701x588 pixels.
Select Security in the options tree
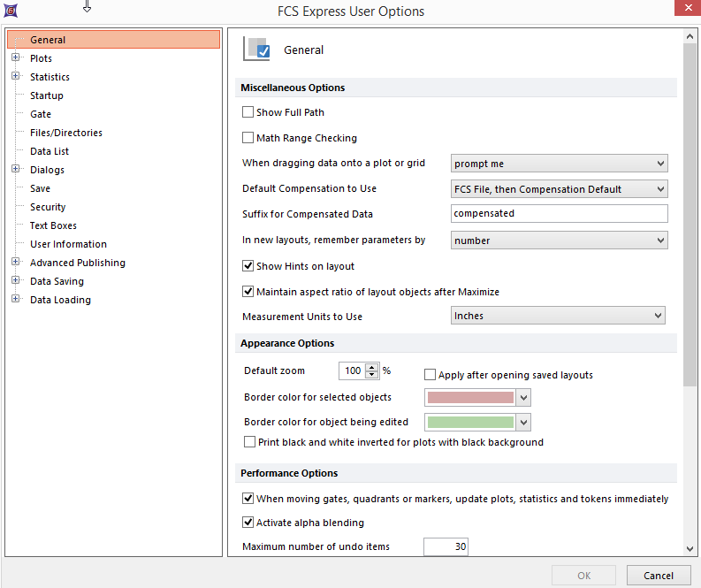pyautogui.click(x=48, y=207)
